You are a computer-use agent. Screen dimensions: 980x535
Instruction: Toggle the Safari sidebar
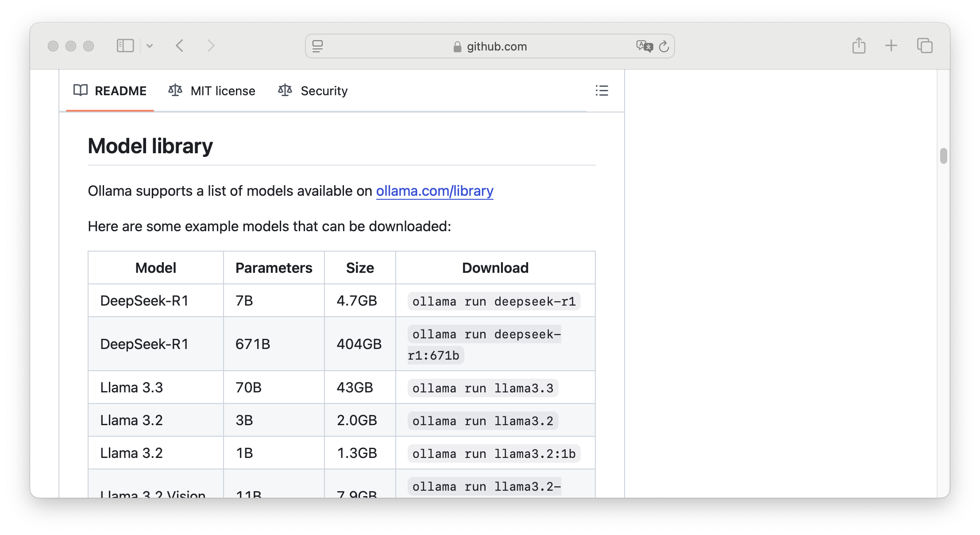[x=125, y=46]
